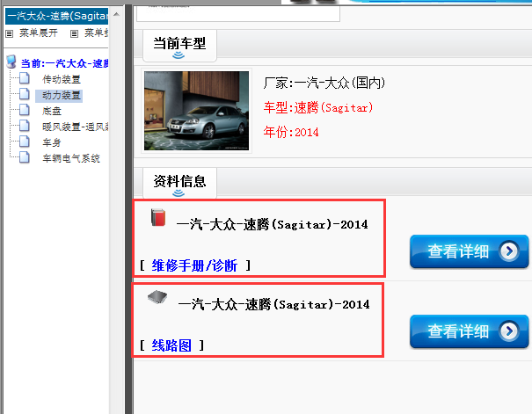The width and height of the screenshot is (532, 414).
Task: Click the red 年份:2014 text
Action: point(291,132)
